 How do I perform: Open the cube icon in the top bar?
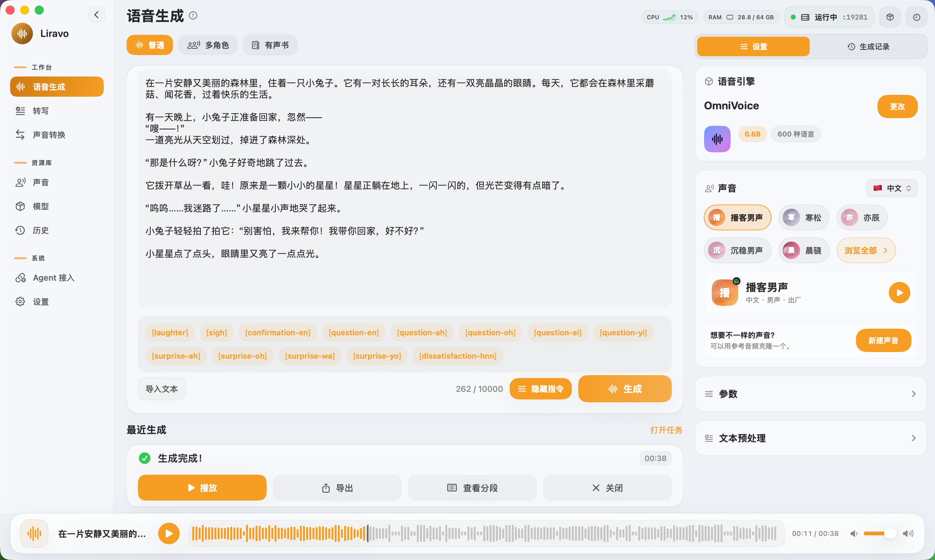pos(890,17)
